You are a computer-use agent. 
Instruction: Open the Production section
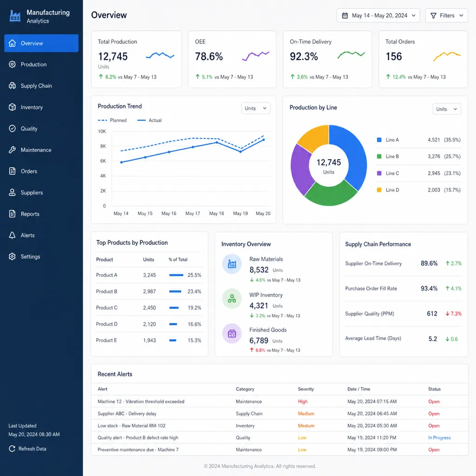pos(41,64)
